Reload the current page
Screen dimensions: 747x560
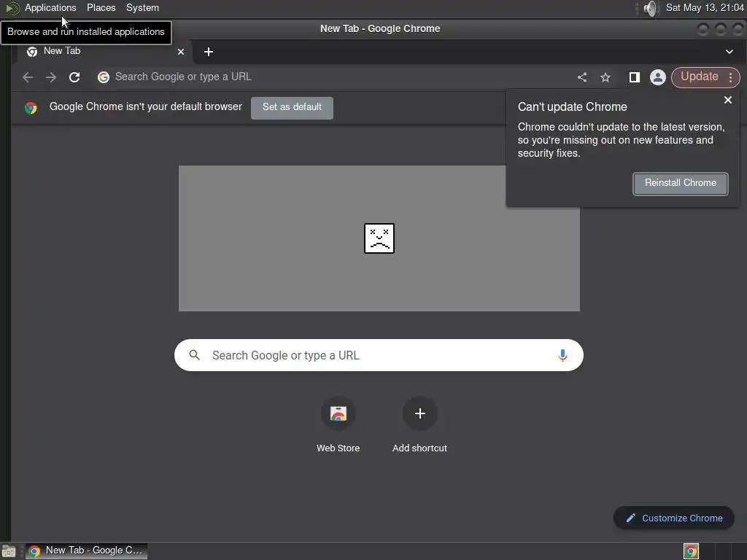click(74, 77)
